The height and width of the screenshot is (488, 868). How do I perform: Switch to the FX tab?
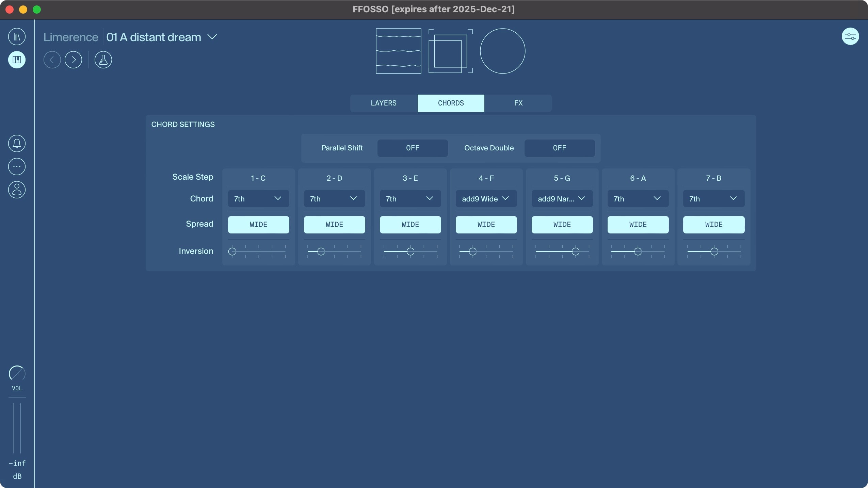point(518,103)
